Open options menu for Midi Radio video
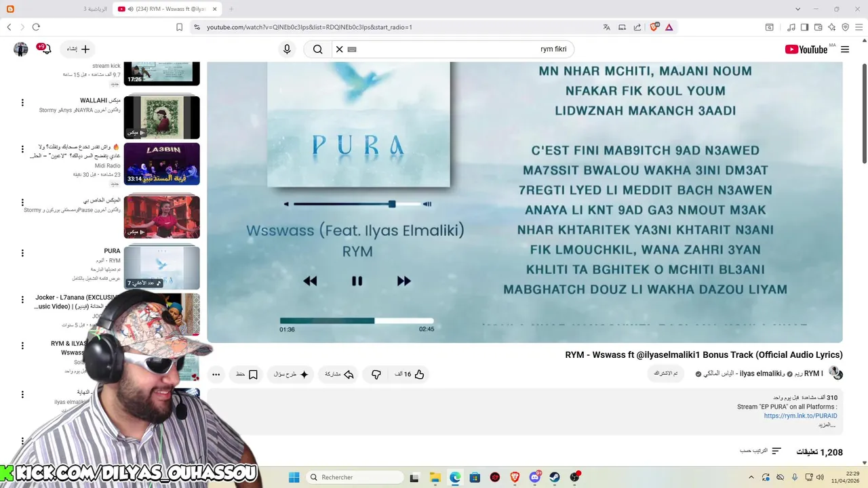 click(x=22, y=148)
